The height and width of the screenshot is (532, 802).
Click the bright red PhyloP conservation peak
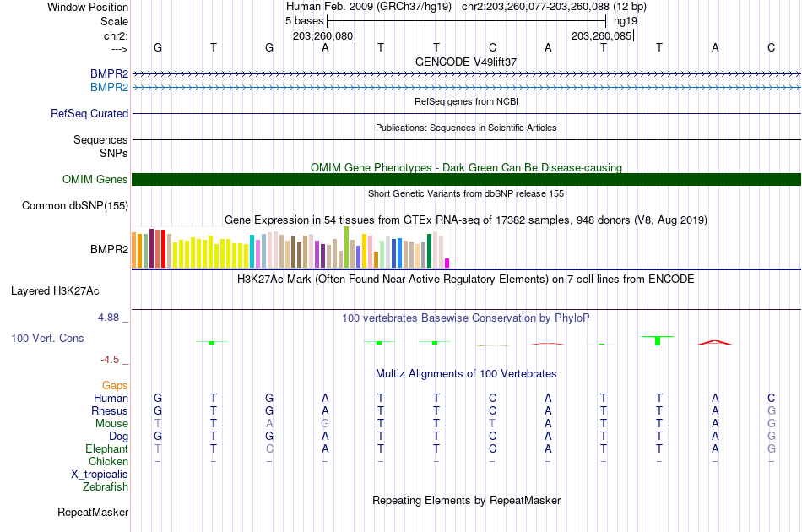click(715, 342)
